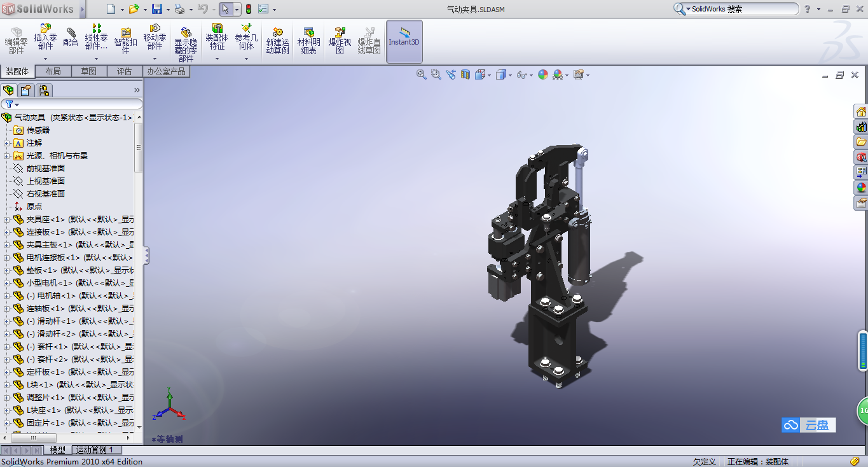Click the Previous View icon

[451, 74]
